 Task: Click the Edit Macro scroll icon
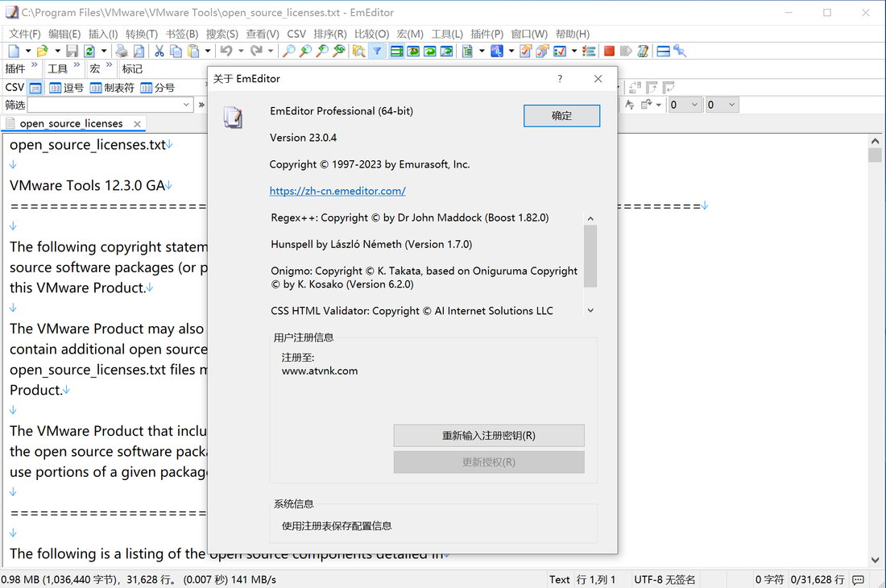tap(643, 52)
